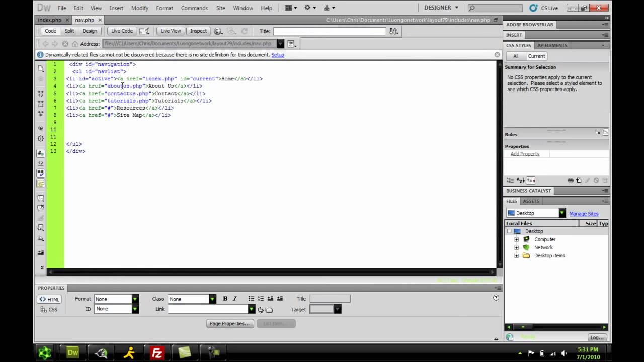Toggle Word Wrap icon in coding toolbar
This screenshot has height=362, width=644.
click(41, 173)
